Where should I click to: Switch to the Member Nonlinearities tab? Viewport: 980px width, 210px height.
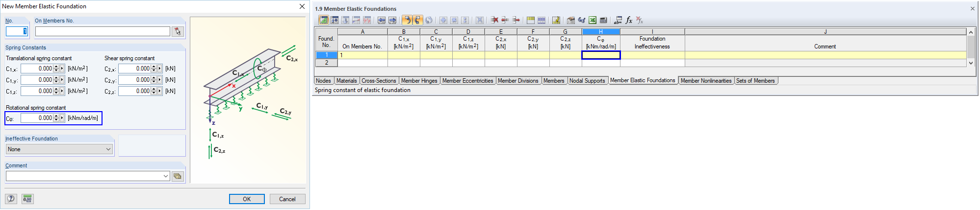706,81
